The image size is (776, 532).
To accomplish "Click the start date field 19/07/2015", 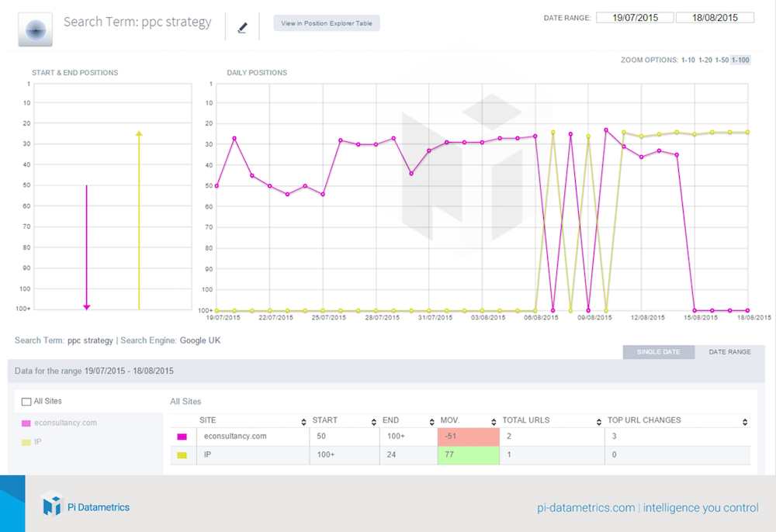I will 635,18.
